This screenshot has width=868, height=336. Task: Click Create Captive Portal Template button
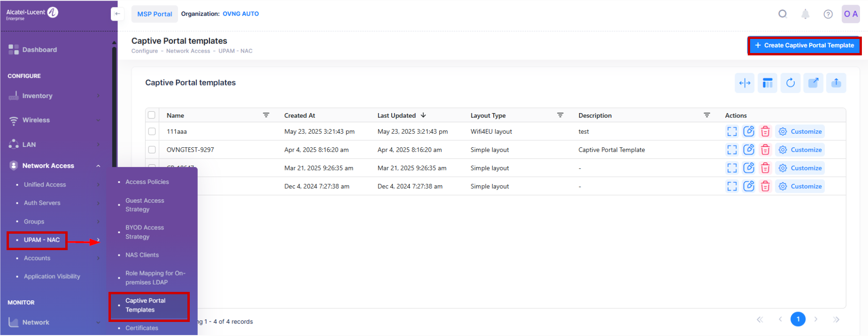point(804,46)
